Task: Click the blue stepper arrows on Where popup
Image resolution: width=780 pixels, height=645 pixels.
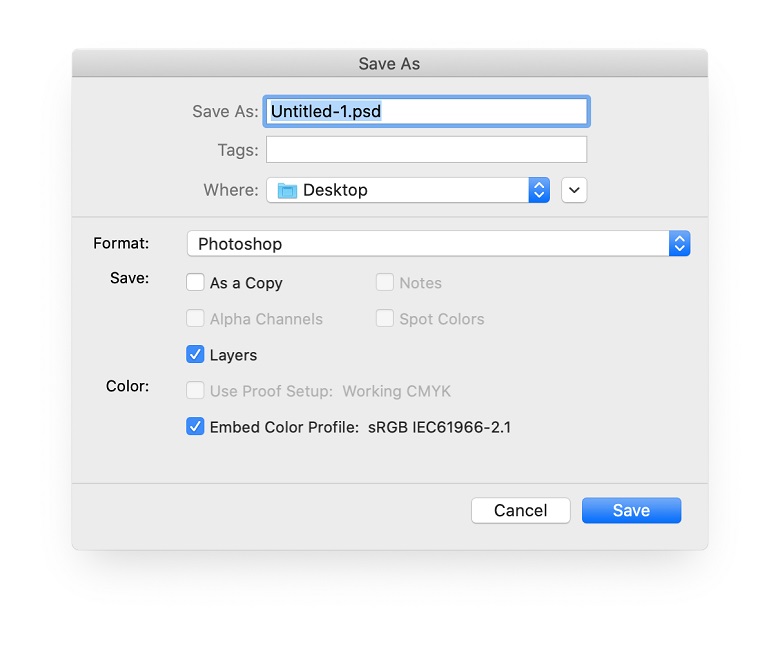Action: [539, 190]
